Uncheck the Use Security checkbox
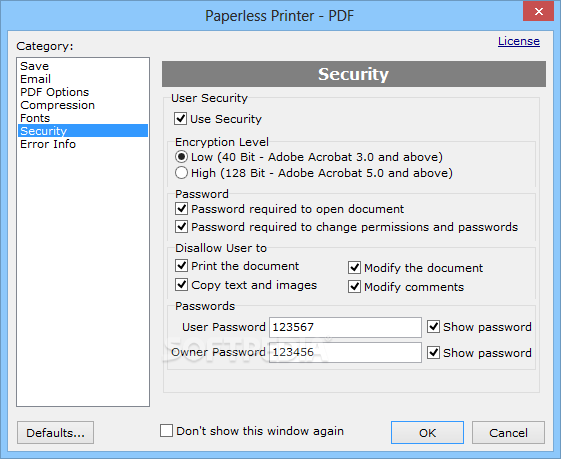The width and height of the screenshot is (561, 459). click(x=181, y=118)
